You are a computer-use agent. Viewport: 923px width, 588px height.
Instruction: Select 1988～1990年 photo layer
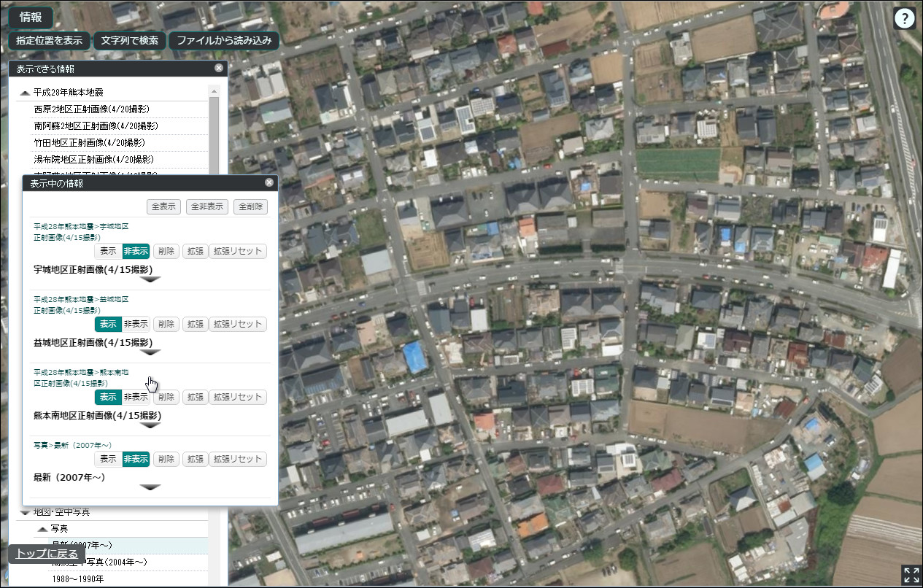pos(78,579)
